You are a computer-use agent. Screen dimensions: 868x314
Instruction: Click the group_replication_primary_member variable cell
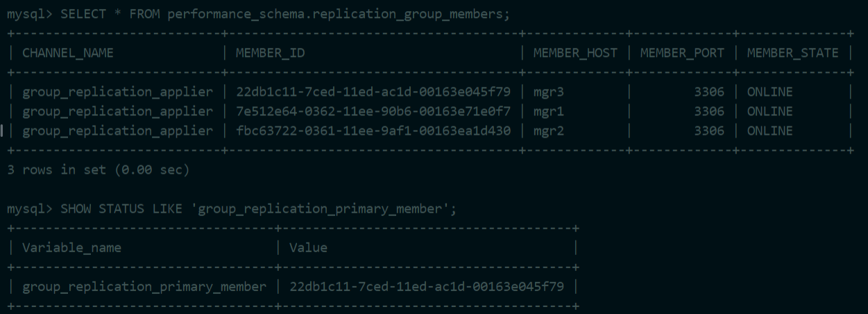(144, 286)
